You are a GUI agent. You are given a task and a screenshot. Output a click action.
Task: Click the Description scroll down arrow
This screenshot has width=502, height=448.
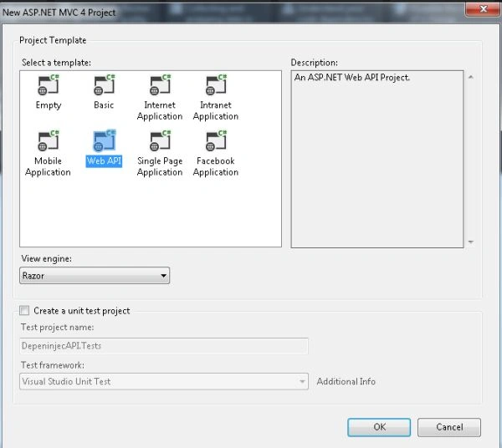pyautogui.click(x=470, y=242)
